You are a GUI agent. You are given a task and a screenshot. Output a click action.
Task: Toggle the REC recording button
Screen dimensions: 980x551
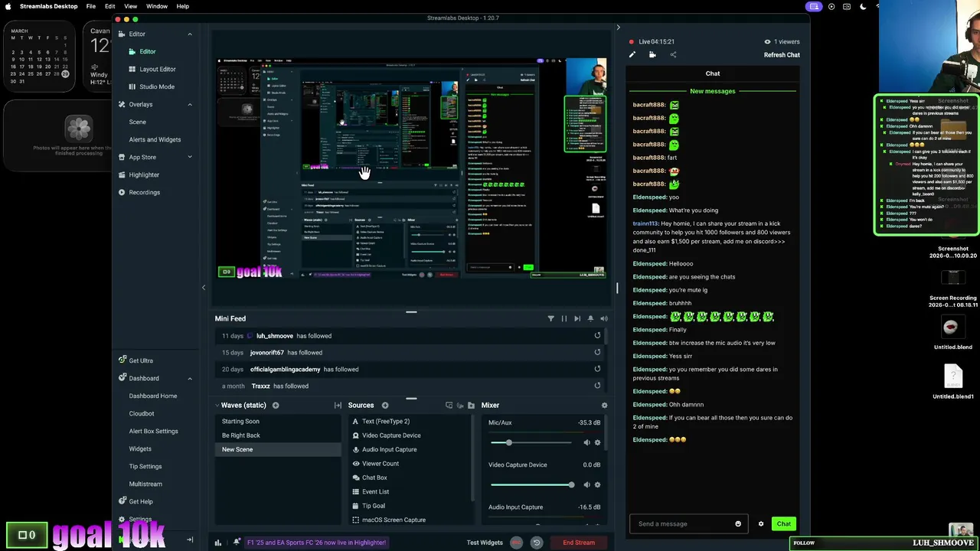point(516,543)
